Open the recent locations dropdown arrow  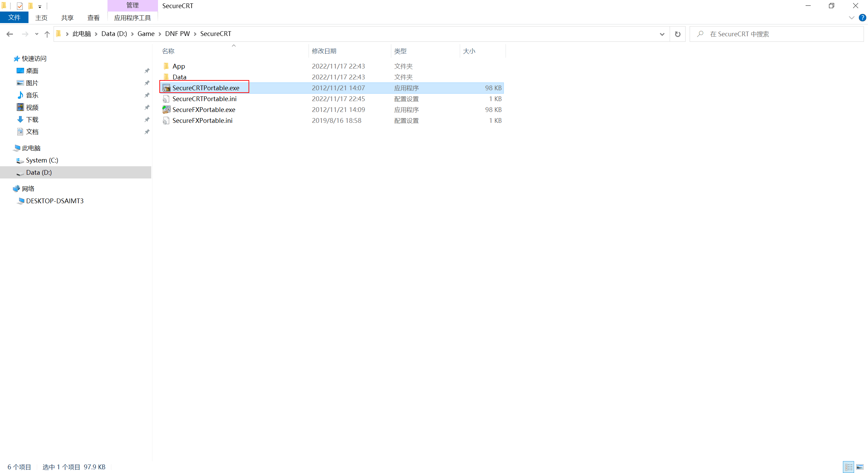tap(37, 34)
